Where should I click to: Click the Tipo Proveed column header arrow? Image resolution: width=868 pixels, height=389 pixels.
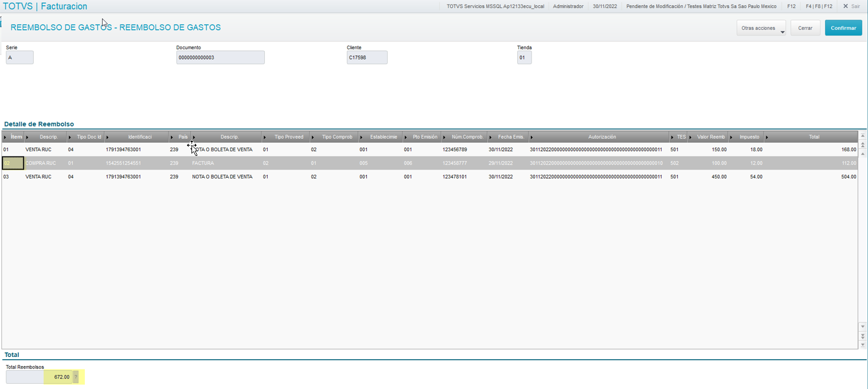point(265,137)
